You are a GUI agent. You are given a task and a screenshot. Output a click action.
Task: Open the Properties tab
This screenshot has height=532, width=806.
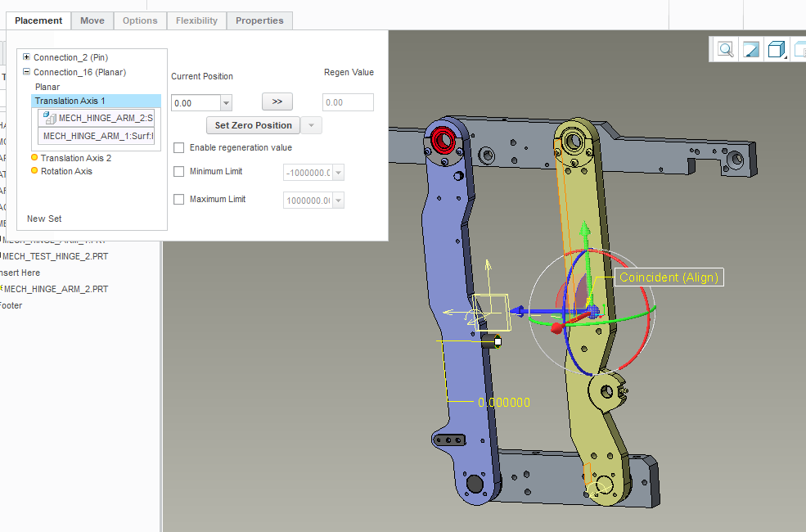(x=259, y=20)
